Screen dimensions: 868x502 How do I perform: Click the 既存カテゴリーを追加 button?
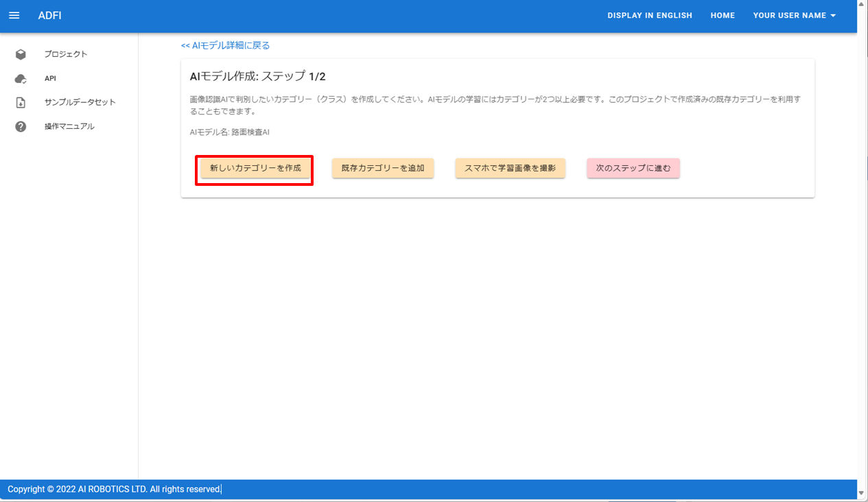[383, 168]
